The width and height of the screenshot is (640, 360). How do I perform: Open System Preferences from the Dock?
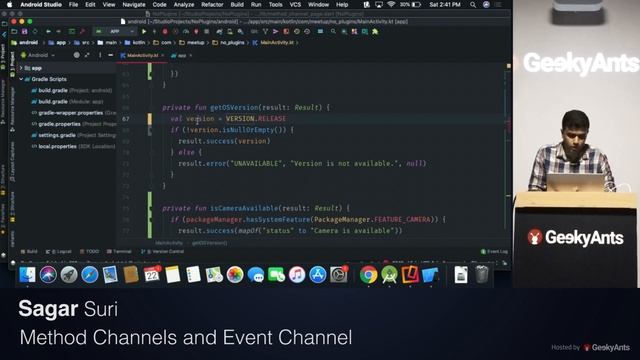pos(339,275)
